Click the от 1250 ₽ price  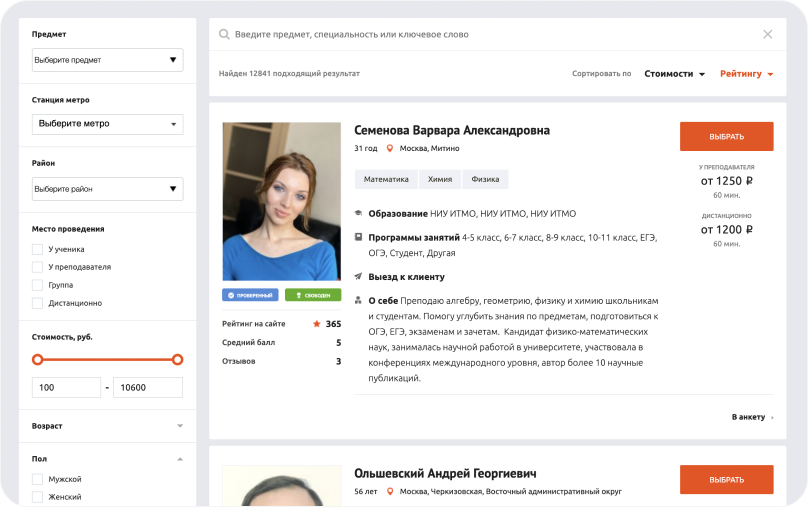coord(727,181)
